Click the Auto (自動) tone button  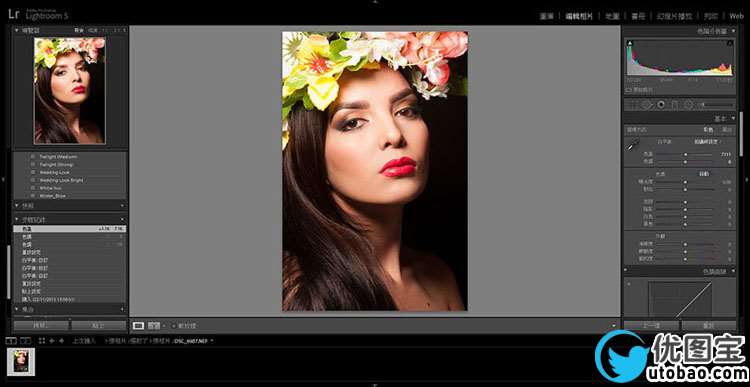tap(704, 174)
